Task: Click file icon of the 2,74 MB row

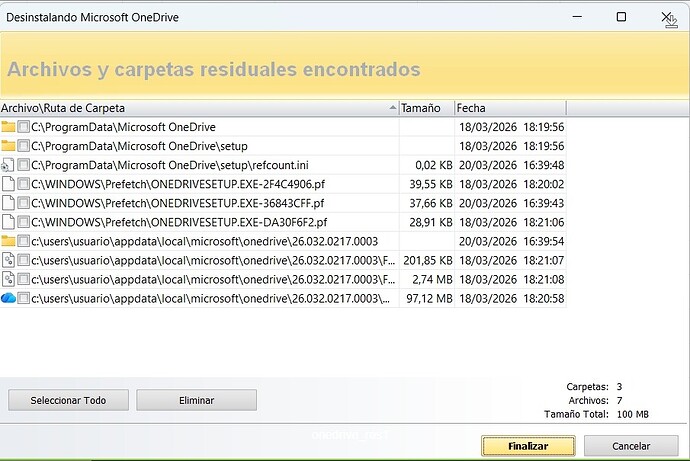Action: click(x=8, y=279)
